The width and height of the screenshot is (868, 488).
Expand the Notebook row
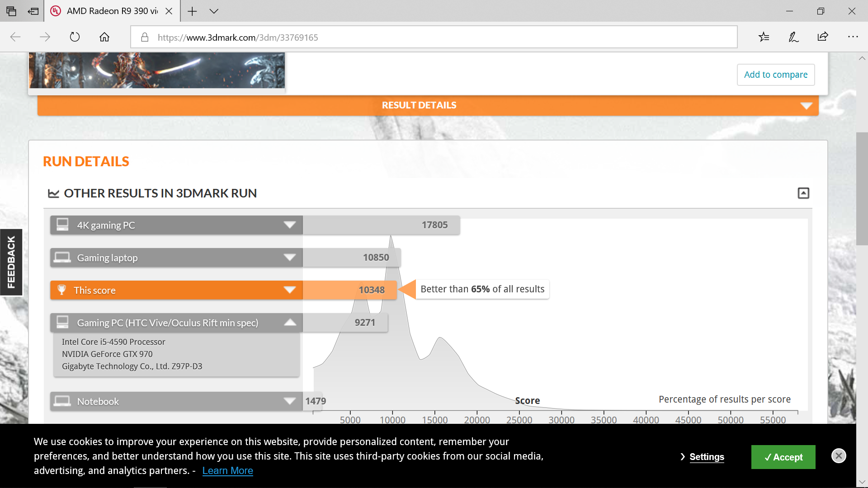pyautogui.click(x=289, y=401)
